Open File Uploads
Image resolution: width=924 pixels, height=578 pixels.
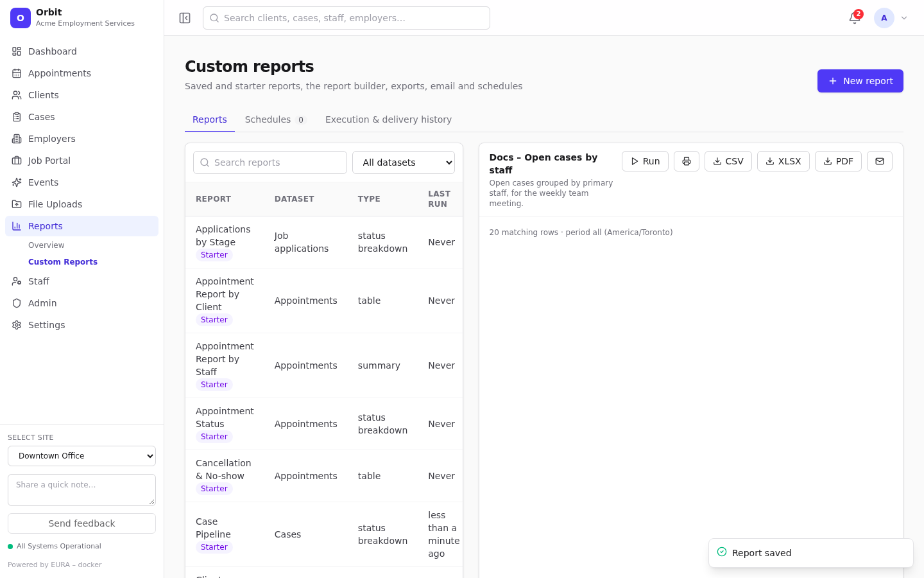82,204
